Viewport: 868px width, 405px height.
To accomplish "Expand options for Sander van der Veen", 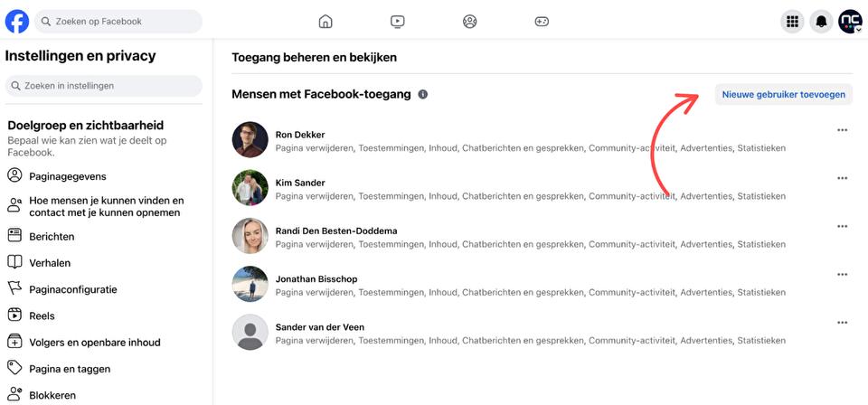I will pos(843,322).
